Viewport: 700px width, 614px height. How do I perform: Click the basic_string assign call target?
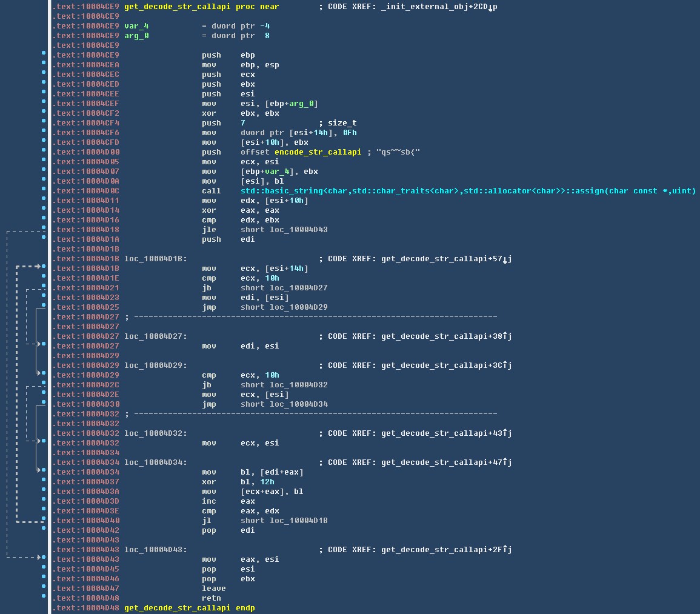coord(468,191)
